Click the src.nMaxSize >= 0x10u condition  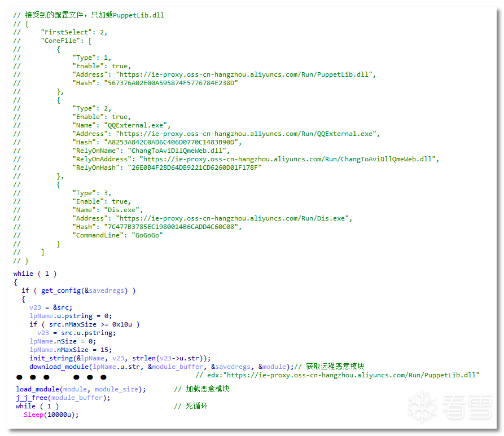(x=91, y=324)
